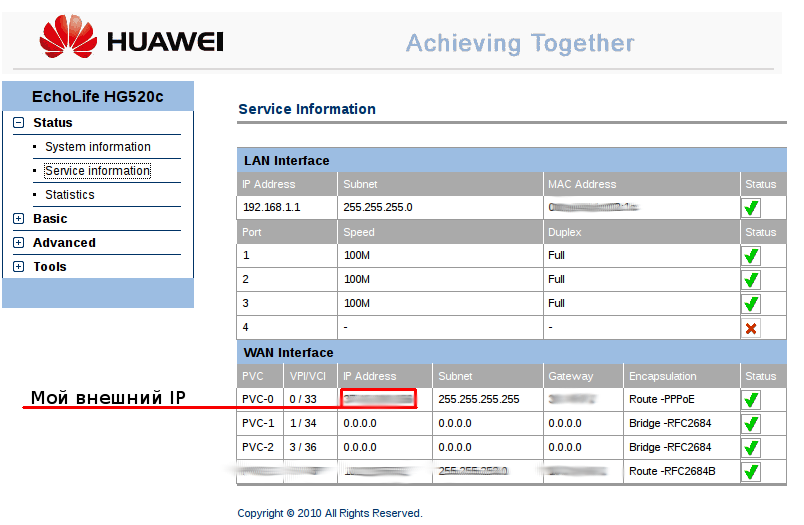Click green check icon for Port 2
Screen dimensions: 804x525
coord(751,280)
